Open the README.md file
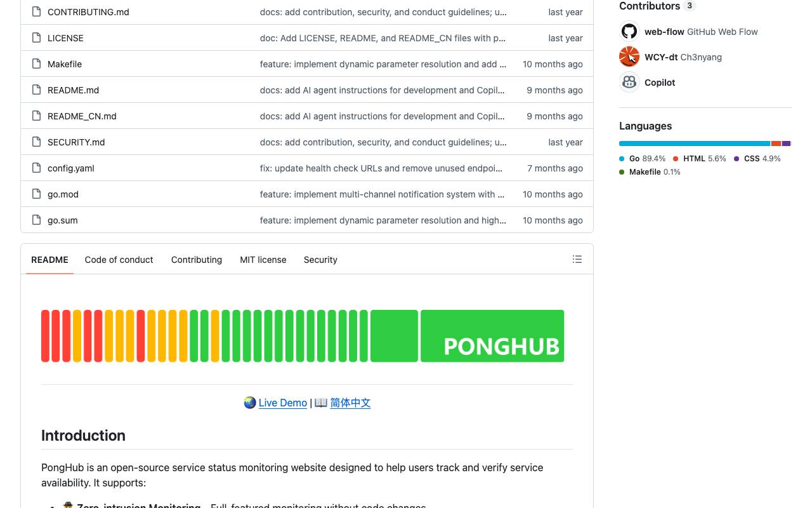812x508 pixels. pos(73,90)
